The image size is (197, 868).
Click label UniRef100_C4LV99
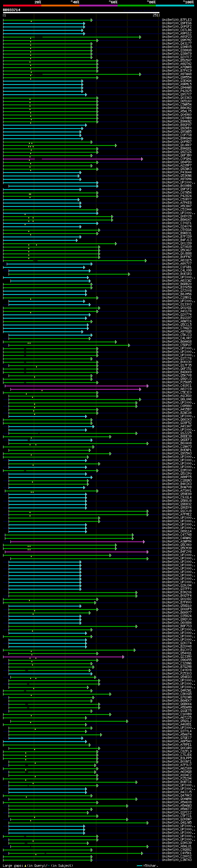tap(177, 271)
